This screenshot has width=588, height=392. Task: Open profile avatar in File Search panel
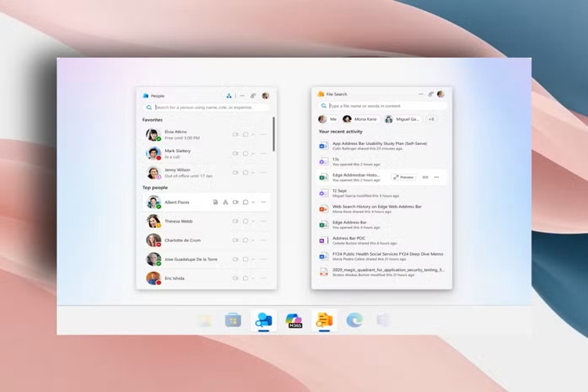[441, 94]
